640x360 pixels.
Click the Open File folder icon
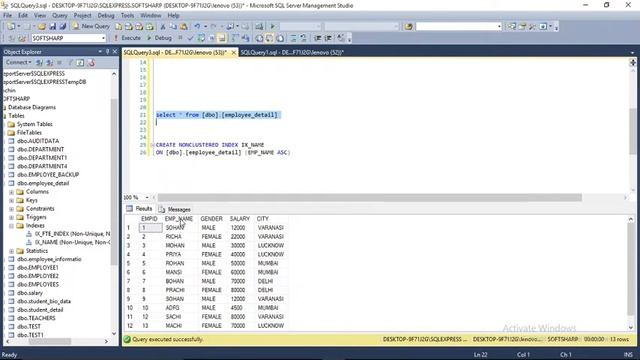(x=42, y=27)
